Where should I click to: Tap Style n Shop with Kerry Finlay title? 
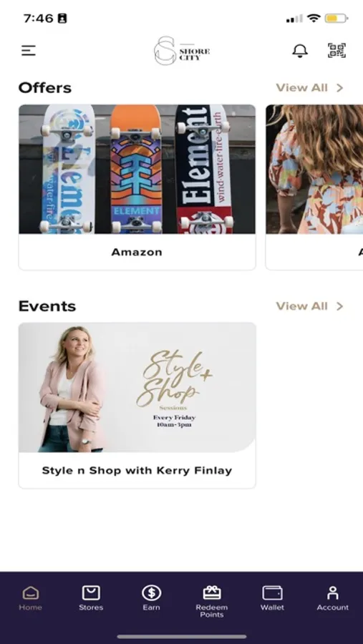(x=137, y=470)
